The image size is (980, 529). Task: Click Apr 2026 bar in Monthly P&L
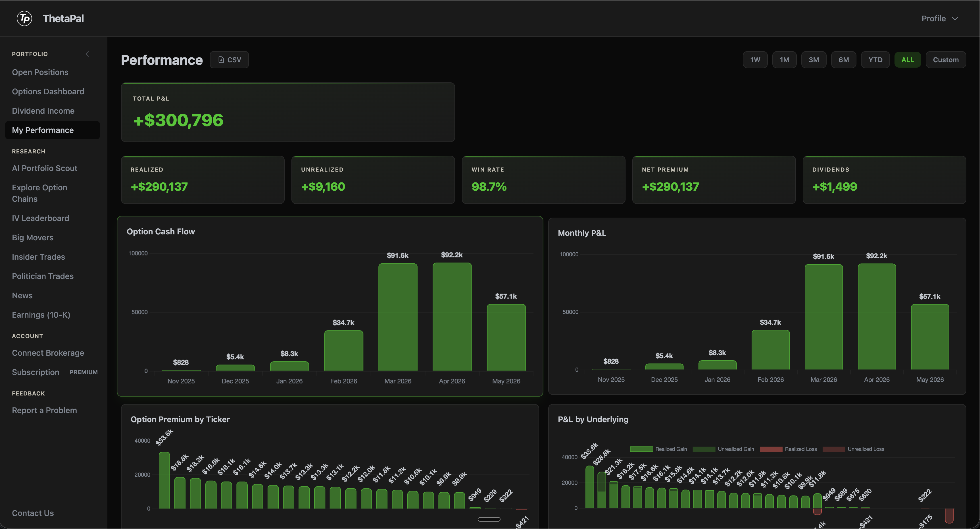tap(877, 317)
